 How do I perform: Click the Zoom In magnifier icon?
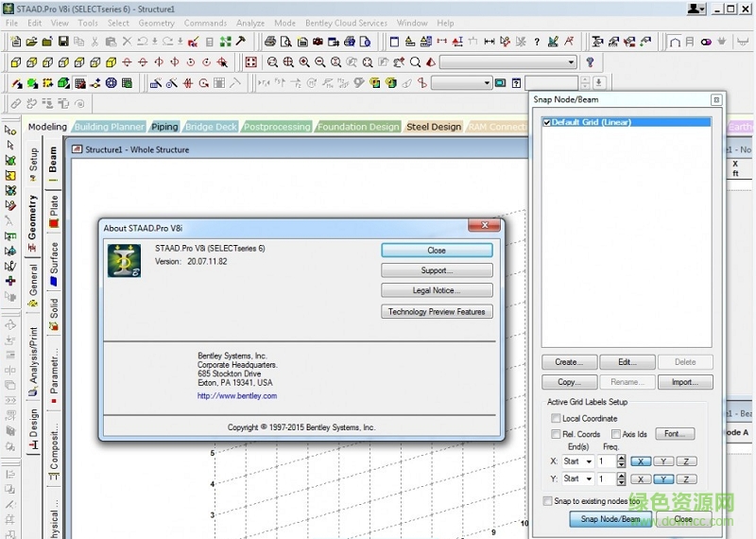(x=305, y=62)
